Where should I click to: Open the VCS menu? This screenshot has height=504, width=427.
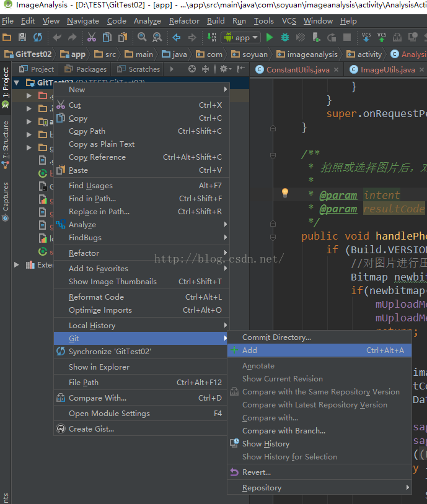[x=289, y=21]
